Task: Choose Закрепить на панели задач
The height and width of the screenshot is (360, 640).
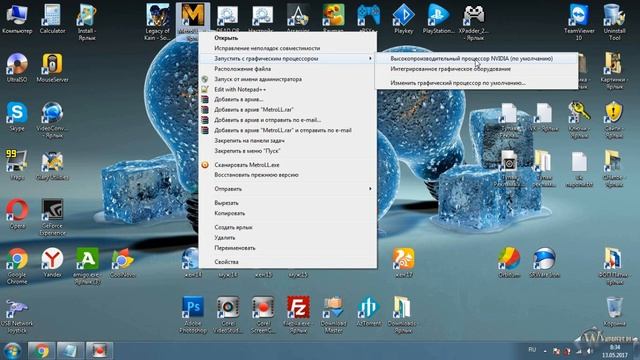Action: click(287, 140)
